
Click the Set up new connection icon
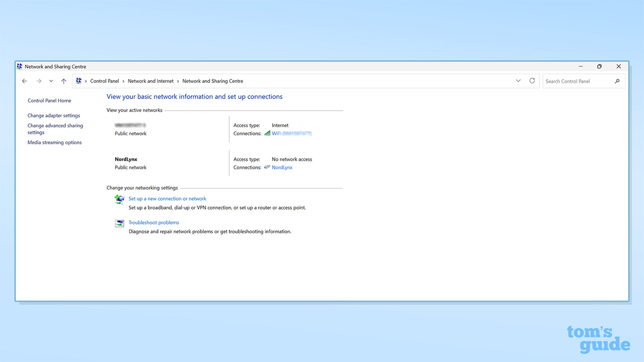(x=119, y=200)
